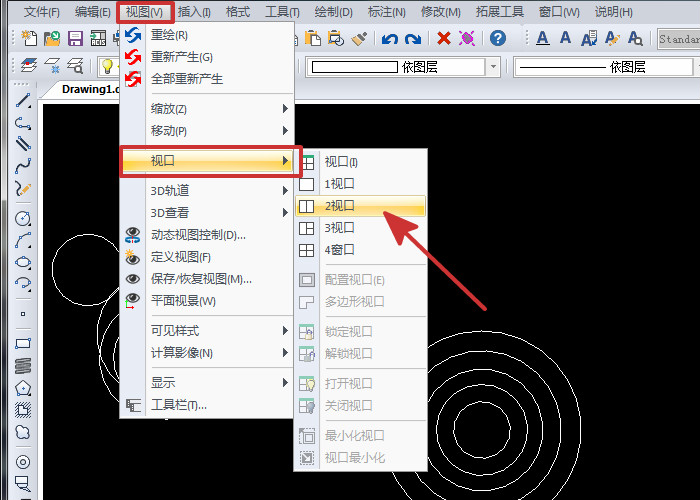This screenshot has width=700, height=500.
Task: Select the Circle drawing tool
Action: click(x=23, y=218)
